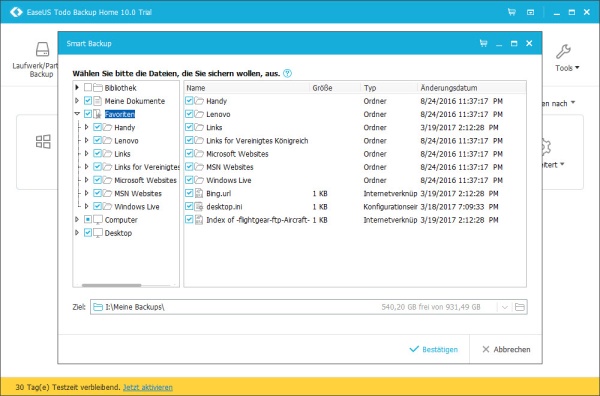Click Bestätigen to confirm selection
The width and height of the screenshot is (600, 396).
pyautogui.click(x=433, y=349)
